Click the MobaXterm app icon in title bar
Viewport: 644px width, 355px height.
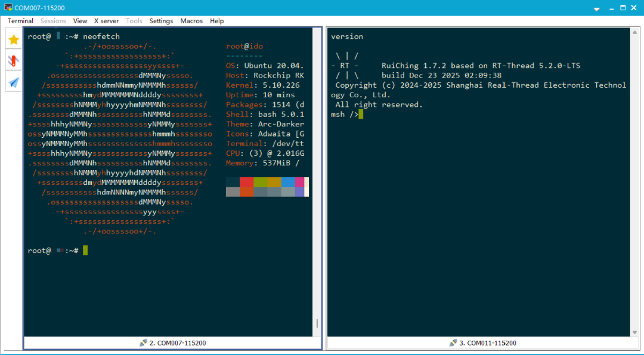coord(8,8)
